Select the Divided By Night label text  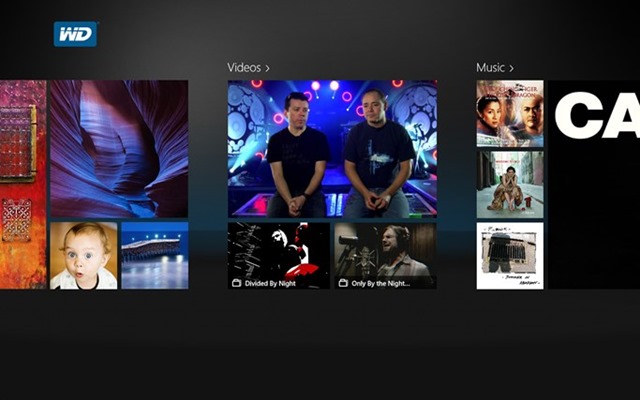tap(273, 283)
